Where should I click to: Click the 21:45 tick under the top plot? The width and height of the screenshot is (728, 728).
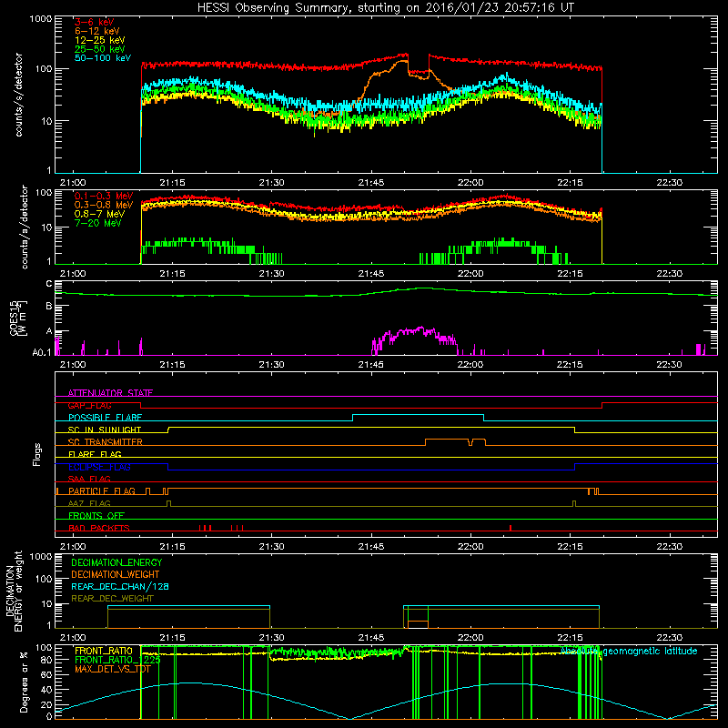point(371,183)
